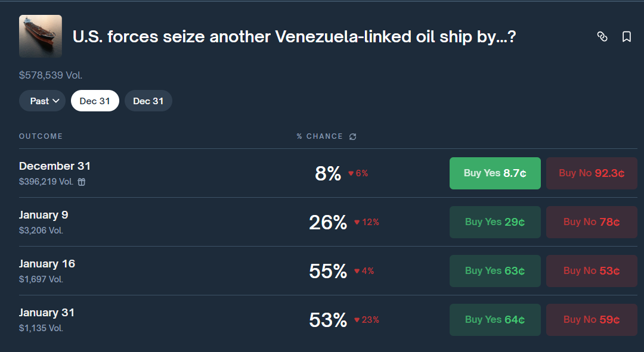The height and width of the screenshot is (352, 644).
Task: Open the Past timeframe dropdown
Action: coord(42,100)
